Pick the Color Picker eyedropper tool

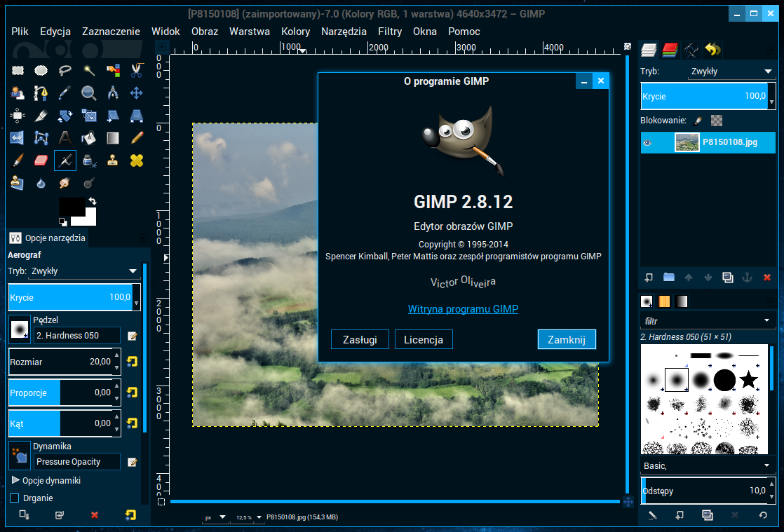pos(65,93)
